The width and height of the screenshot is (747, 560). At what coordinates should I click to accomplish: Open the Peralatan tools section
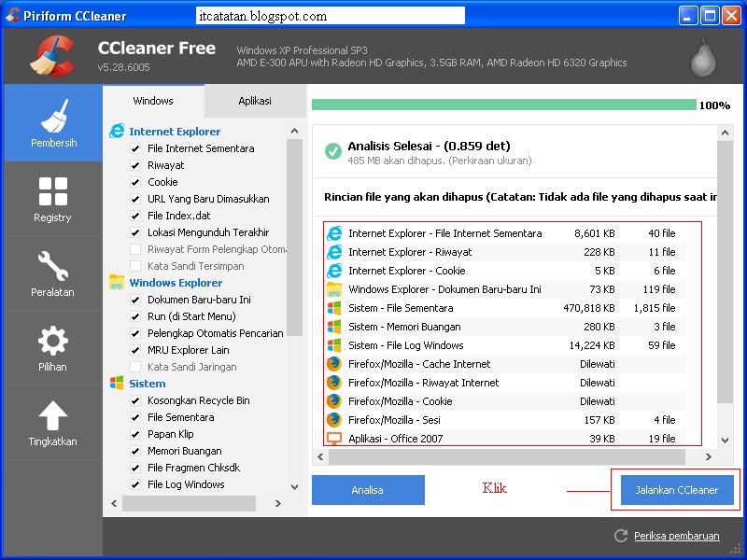coord(53,273)
